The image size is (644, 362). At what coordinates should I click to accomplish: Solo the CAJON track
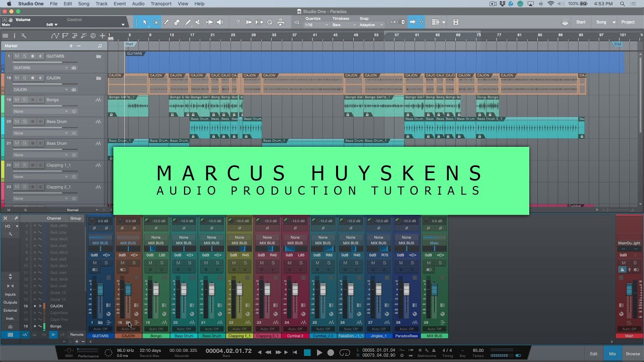coord(25,78)
